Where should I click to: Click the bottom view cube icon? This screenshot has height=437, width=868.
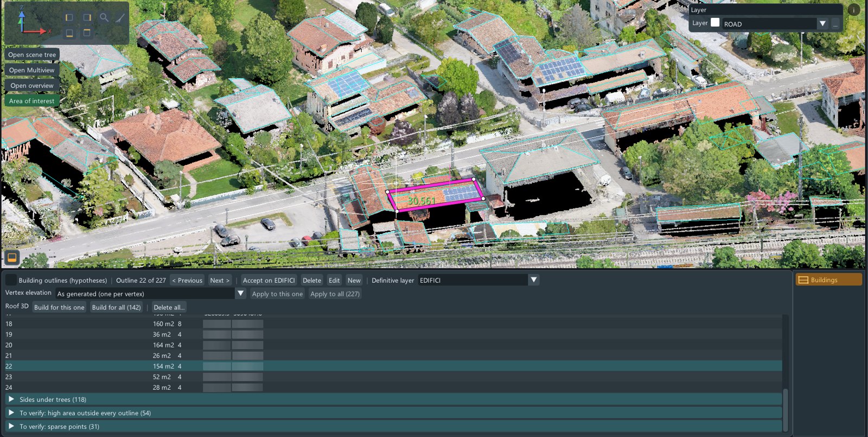[x=69, y=33]
